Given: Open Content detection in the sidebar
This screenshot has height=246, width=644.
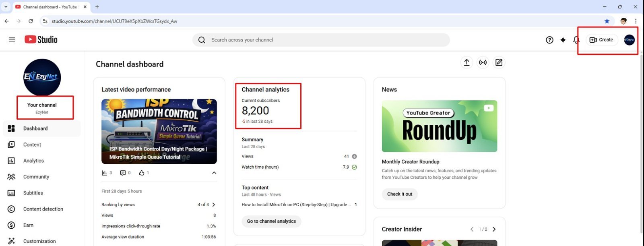Looking at the screenshot, I should [x=42, y=209].
